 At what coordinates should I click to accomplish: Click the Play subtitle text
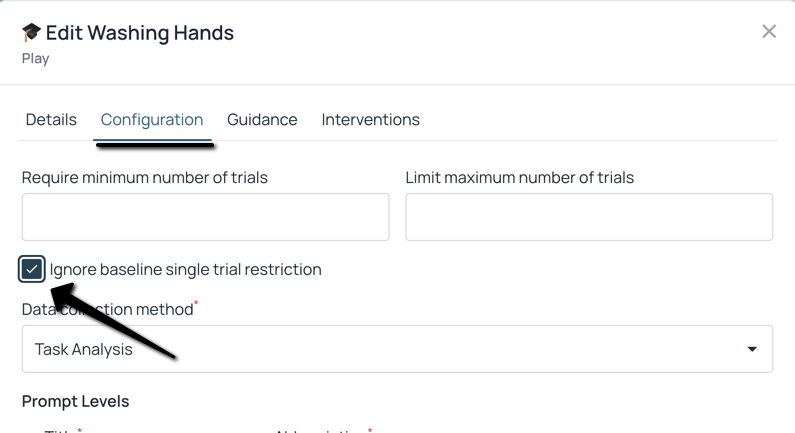pos(35,59)
